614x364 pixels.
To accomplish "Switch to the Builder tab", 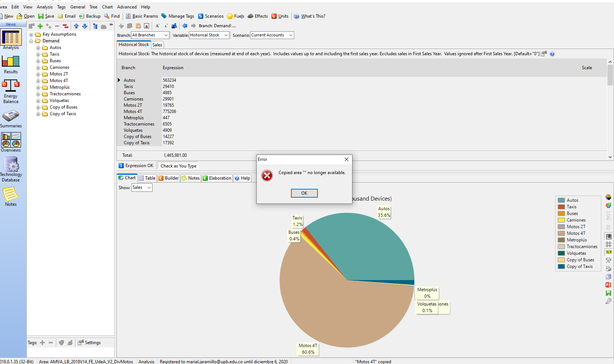I will point(168,178).
